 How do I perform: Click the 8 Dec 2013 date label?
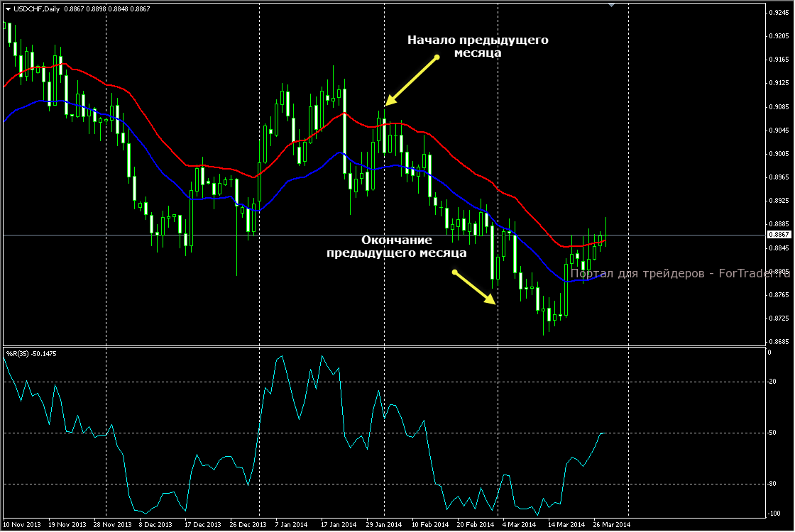(x=155, y=524)
